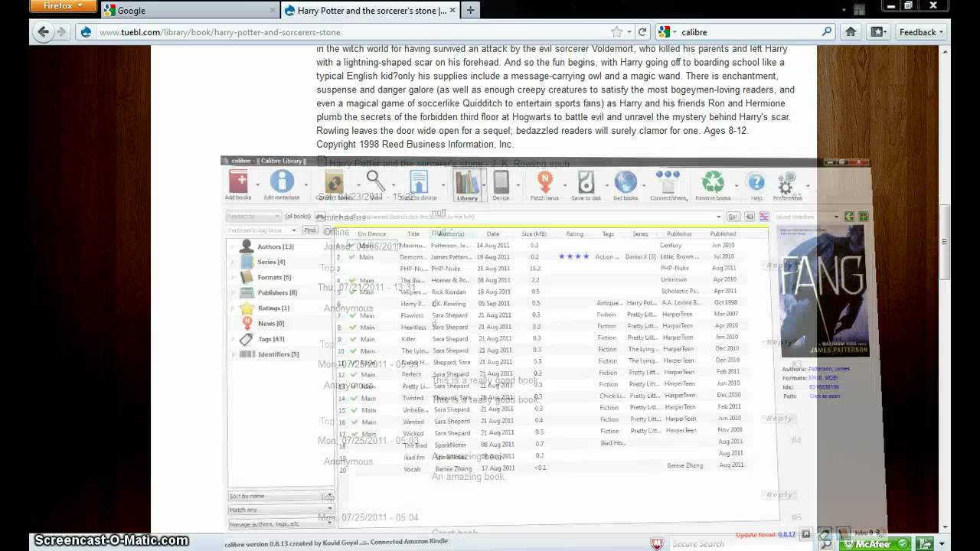Click the Patterson, James author link

pyautogui.click(x=829, y=369)
